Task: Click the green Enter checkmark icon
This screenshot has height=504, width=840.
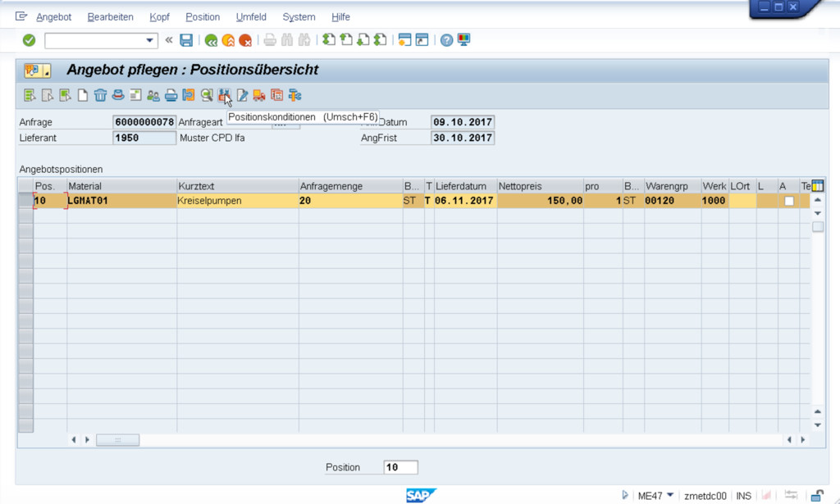Action: (x=30, y=40)
